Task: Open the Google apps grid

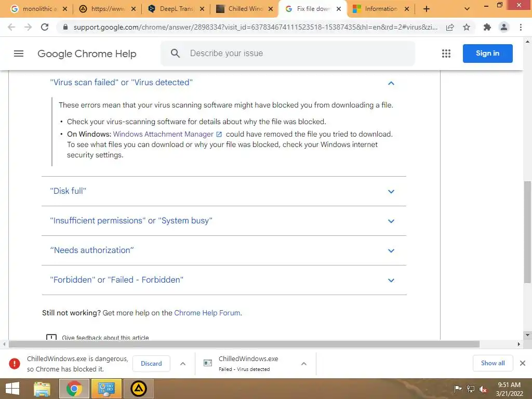Action: point(446,54)
